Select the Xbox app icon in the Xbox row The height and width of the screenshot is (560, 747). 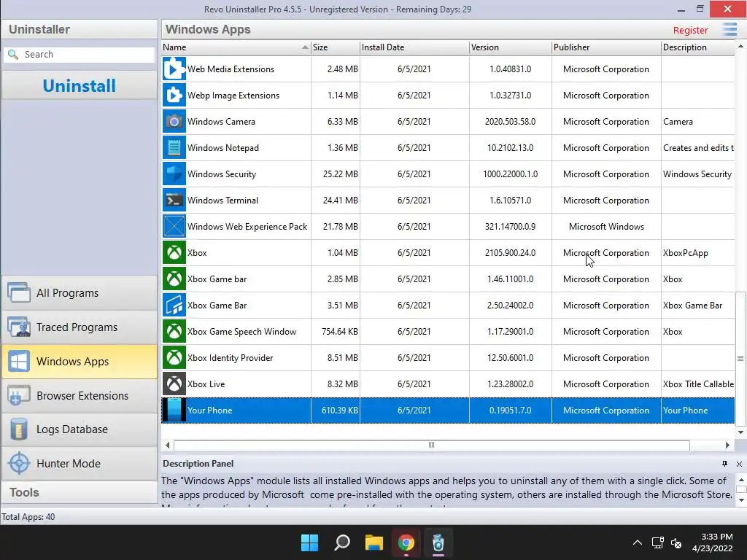point(174,252)
